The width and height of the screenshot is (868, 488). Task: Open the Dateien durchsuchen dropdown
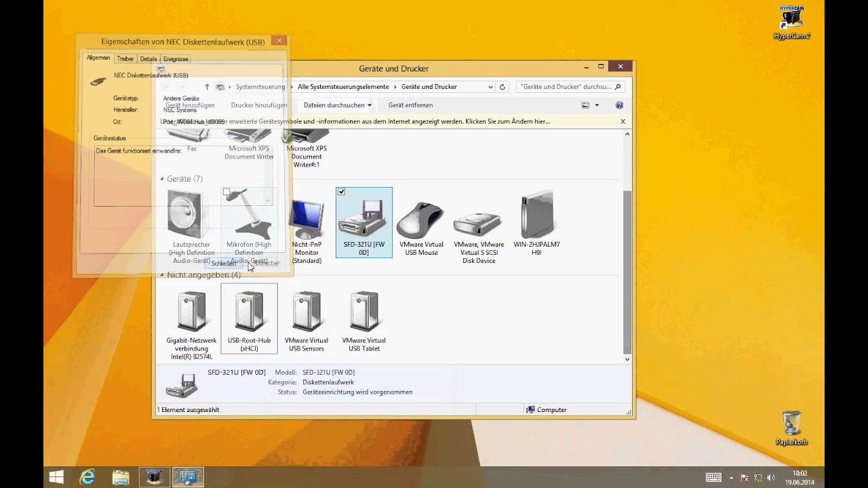(338, 105)
